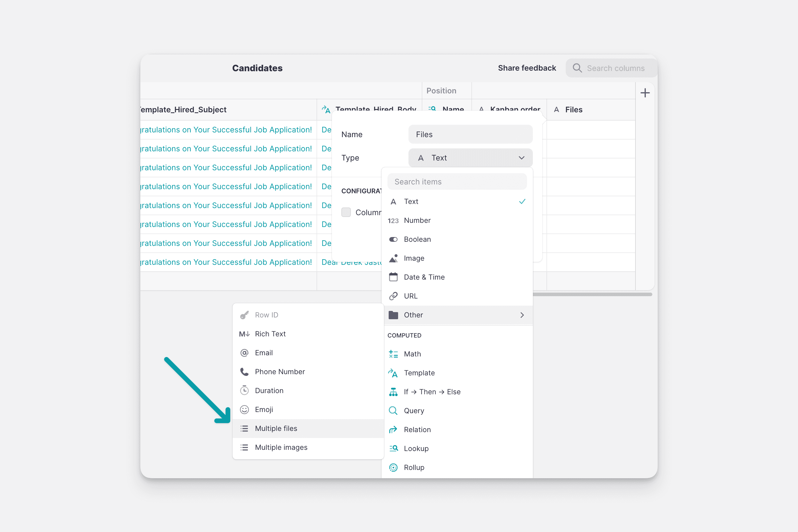Click the Rollup target icon
Screen dimensions: 798x532
(393, 468)
